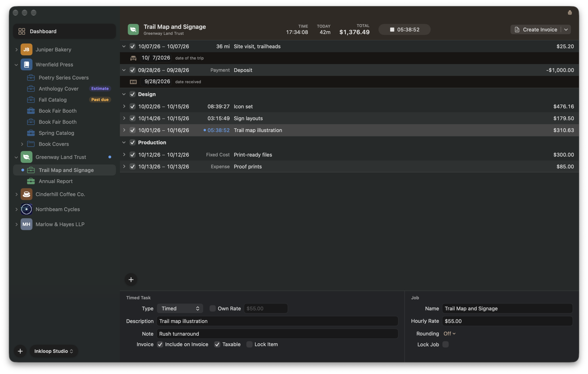Toggle the Deposit payment row checkbox
588x374 pixels.
coord(132,70)
